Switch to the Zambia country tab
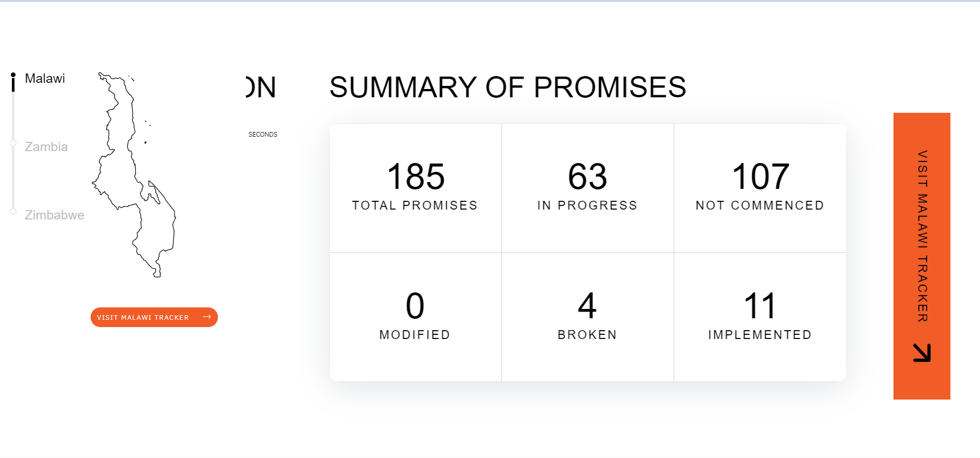980x458 pixels. [46, 147]
